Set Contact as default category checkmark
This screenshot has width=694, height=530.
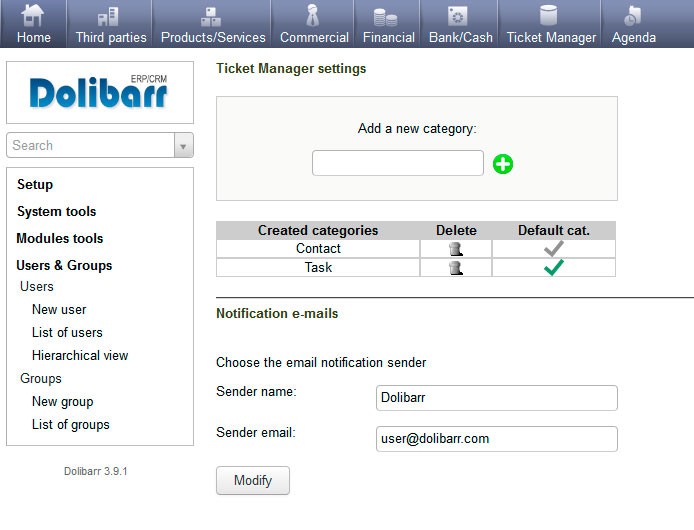553,248
